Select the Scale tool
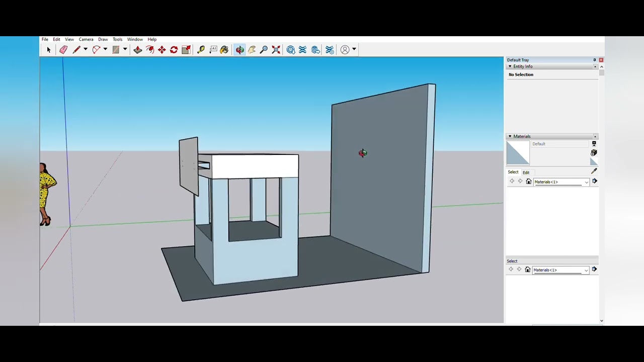The height and width of the screenshot is (362, 644). click(x=186, y=50)
